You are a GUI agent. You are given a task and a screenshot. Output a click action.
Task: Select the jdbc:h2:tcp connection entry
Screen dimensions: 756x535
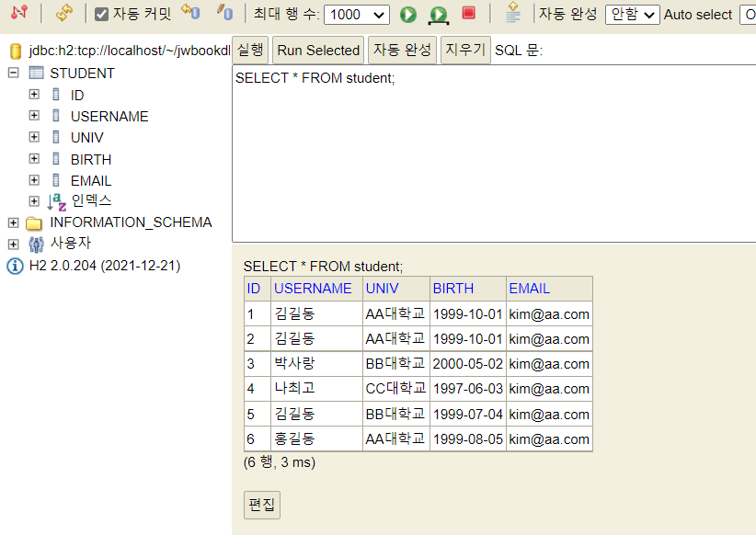coord(130,51)
